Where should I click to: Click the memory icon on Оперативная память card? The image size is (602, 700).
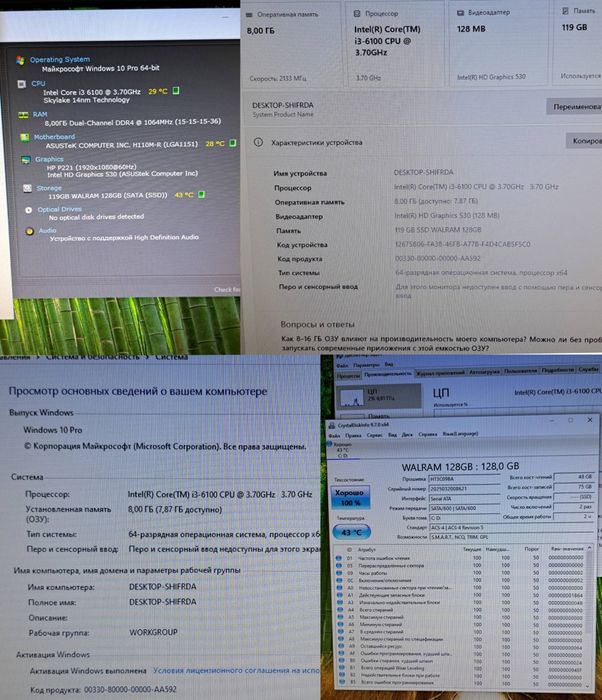(249, 15)
